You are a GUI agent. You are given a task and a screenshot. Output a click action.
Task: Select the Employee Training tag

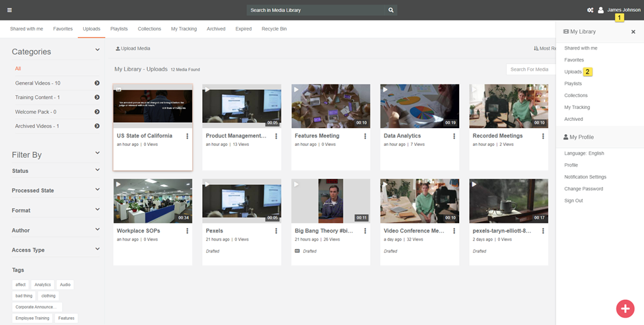point(32,318)
